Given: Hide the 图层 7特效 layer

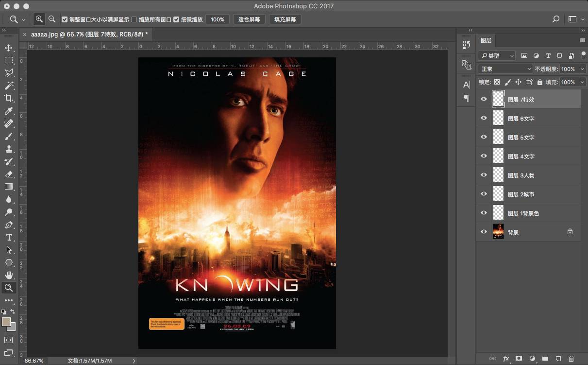Looking at the screenshot, I should (x=484, y=99).
